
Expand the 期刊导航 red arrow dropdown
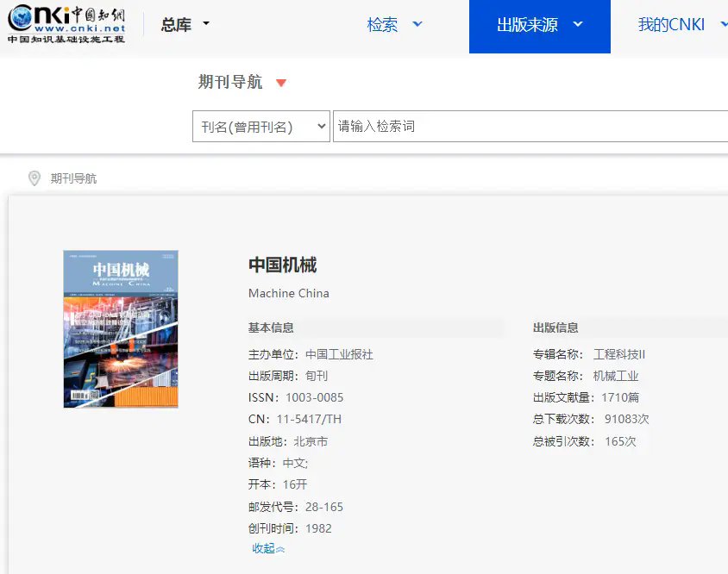pyautogui.click(x=281, y=83)
